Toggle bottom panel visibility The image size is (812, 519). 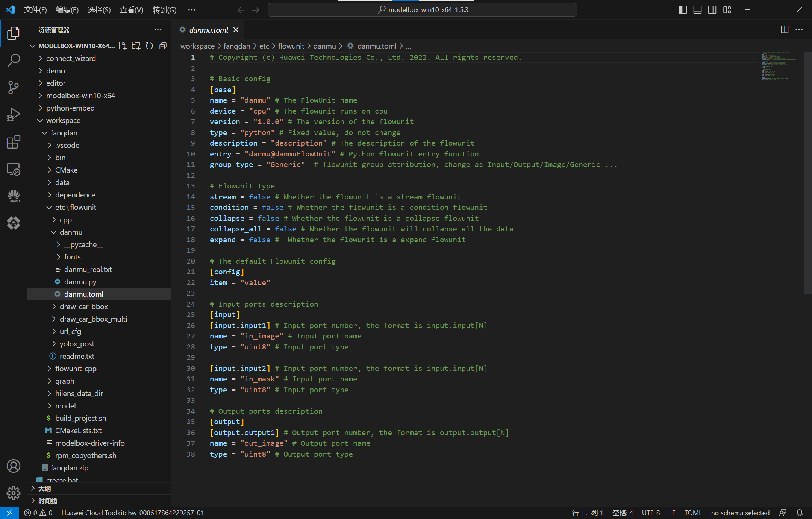(697, 10)
